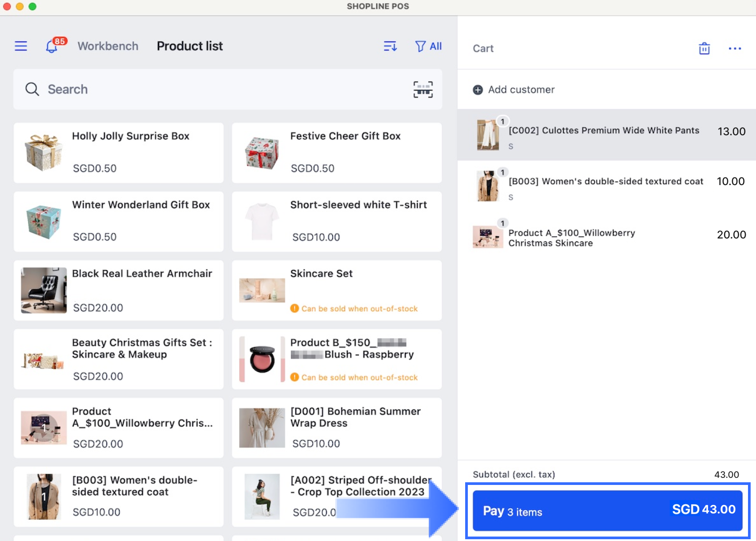
Task: Click Beauty Christmas Gifts Set thumbnail
Action: (44, 360)
